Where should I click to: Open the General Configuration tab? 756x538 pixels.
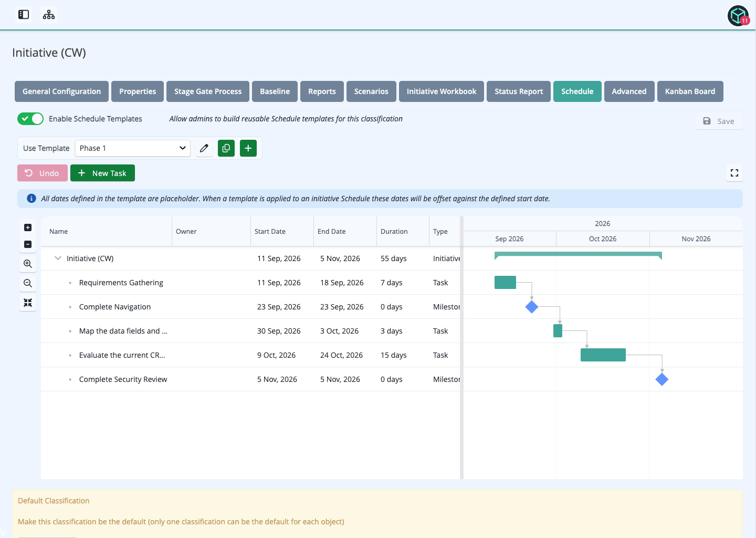pos(61,91)
